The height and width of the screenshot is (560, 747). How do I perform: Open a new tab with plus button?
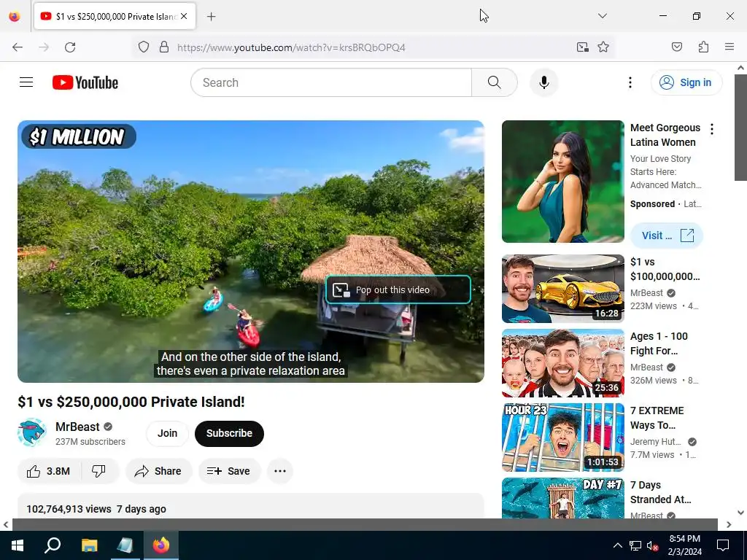coord(212,17)
